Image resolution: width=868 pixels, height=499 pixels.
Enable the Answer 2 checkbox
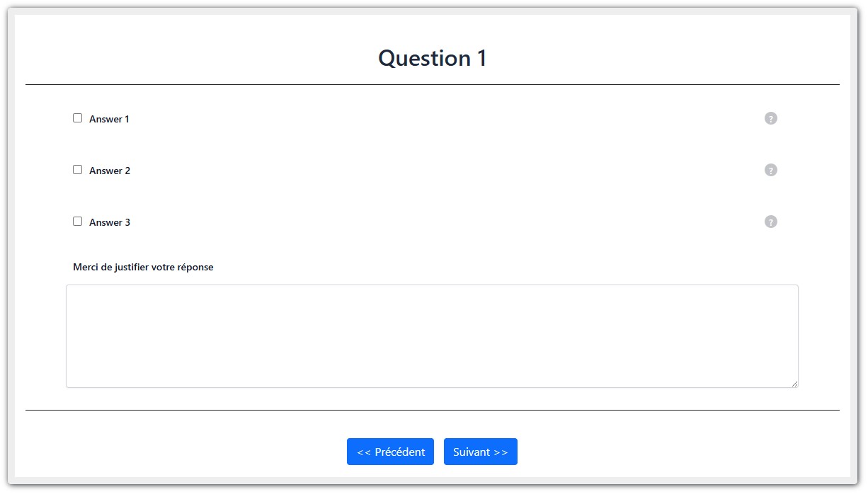[x=78, y=170]
